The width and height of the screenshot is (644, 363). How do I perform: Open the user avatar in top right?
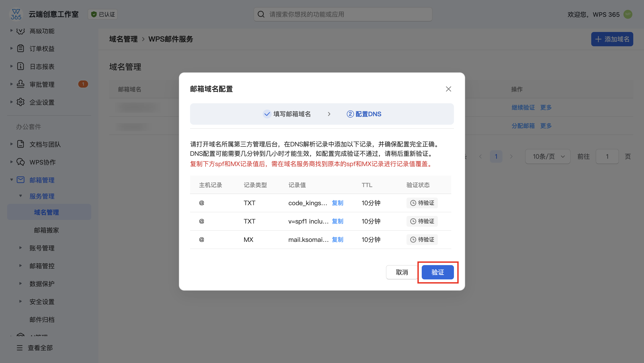[x=628, y=14]
